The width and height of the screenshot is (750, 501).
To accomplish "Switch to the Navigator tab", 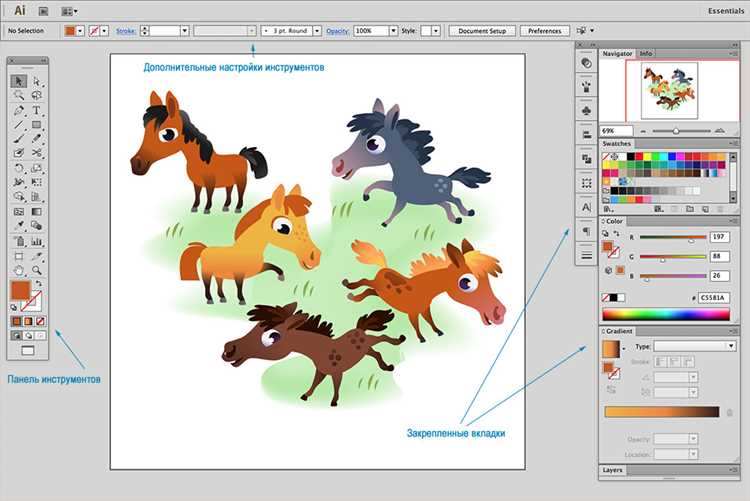I will 617,54.
